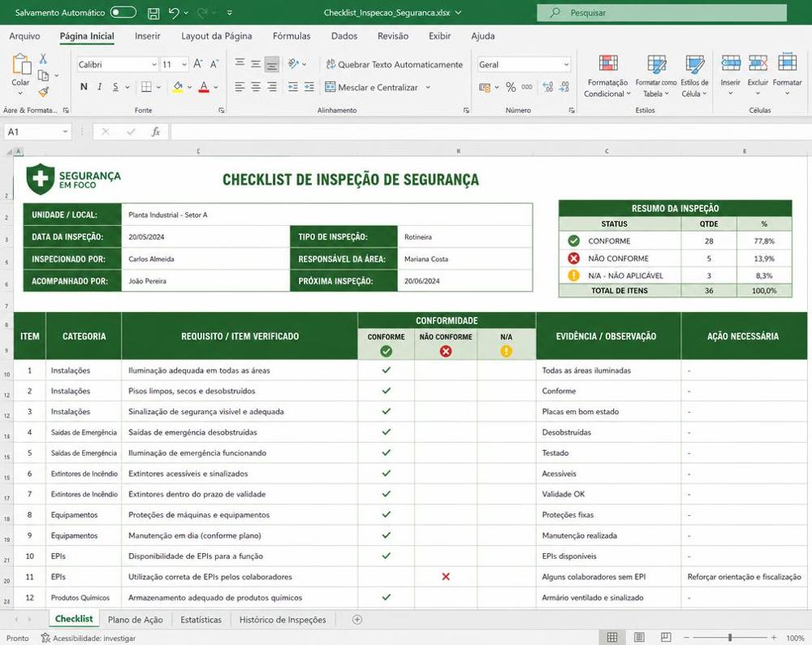812x645 pixels.
Task: Align text to top icon
Action: pos(240,63)
